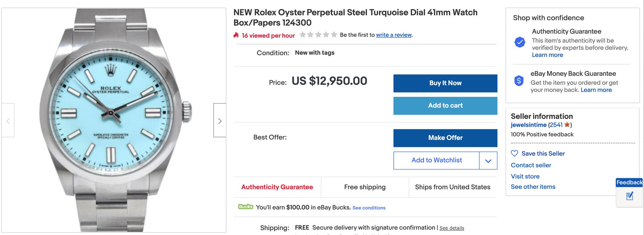Click the star rating row
644x235 pixels.
318,35
